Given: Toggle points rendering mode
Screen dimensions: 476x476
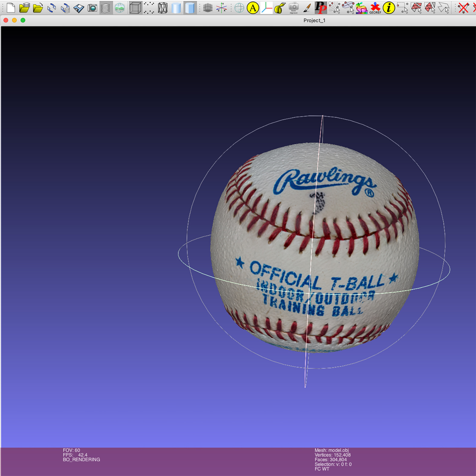Looking at the screenshot, I should 149,8.
